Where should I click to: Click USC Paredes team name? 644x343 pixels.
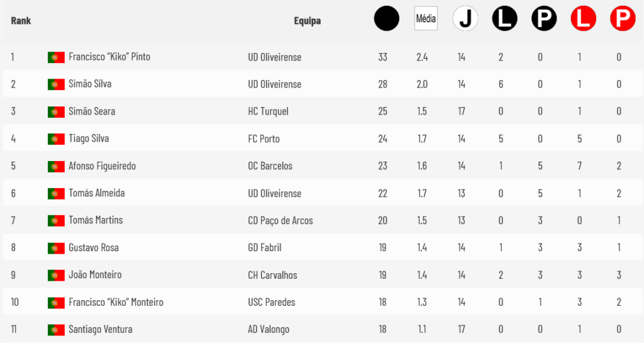coord(272,302)
